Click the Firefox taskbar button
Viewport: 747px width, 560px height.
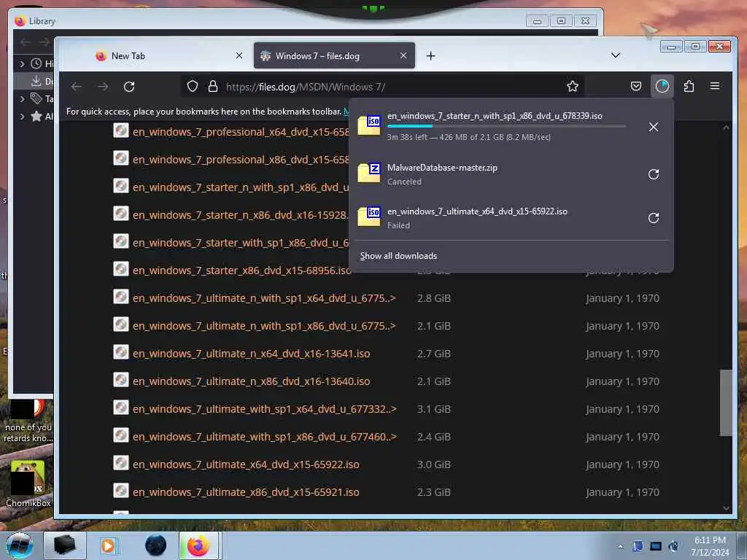tap(198, 545)
